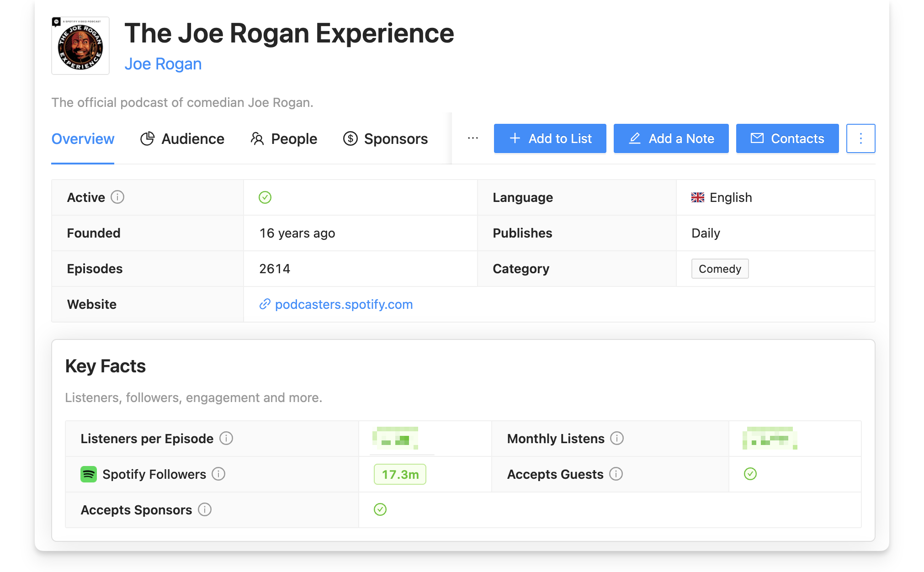Click the People icon next to People tab
Image resolution: width=924 pixels, height=572 pixels.
(x=257, y=138)
